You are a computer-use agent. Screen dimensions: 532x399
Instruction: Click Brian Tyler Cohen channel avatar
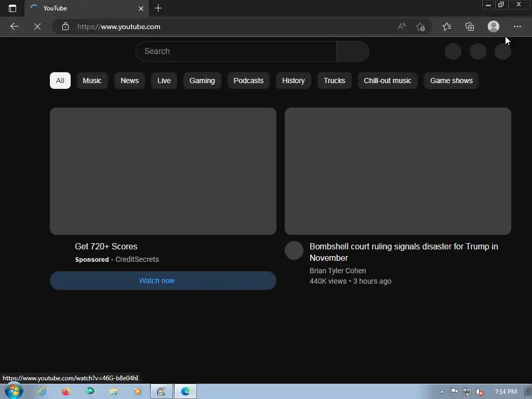point(294,250)
